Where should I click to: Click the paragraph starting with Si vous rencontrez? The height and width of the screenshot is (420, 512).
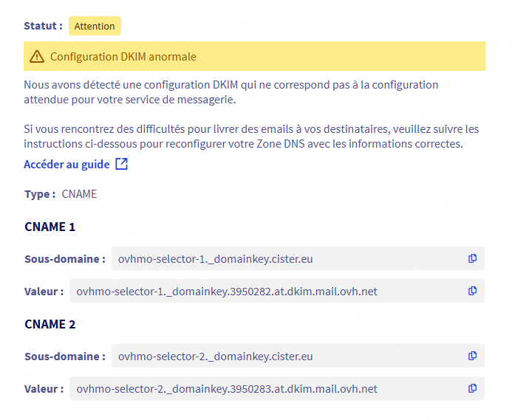tap(251, 137)
